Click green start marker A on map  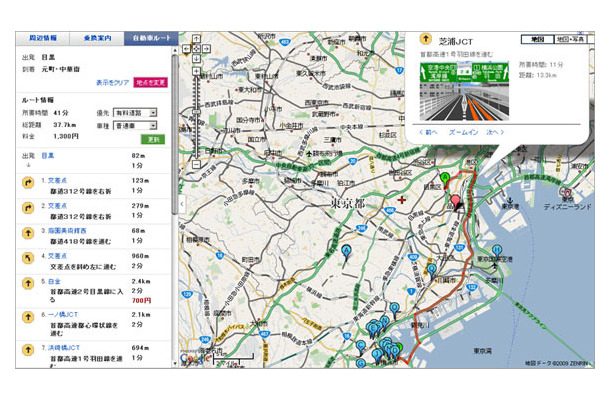pos(445,179)
